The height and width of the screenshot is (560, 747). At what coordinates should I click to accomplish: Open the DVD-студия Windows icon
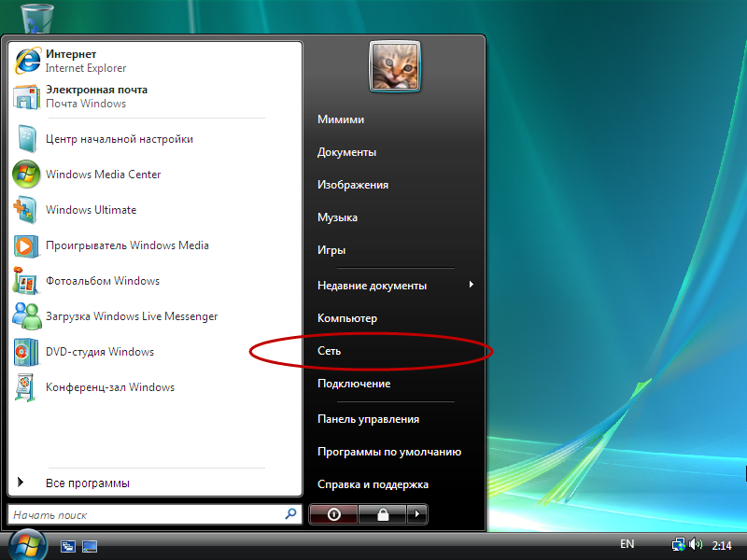click(26, 352)
